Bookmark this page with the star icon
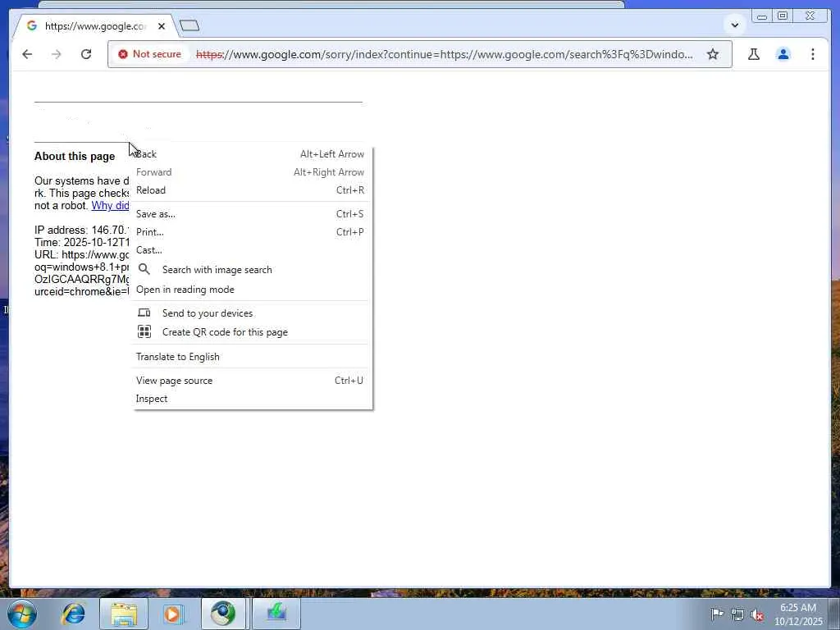Image resolution: width=840 pixels, height=630 pixels. [x=713, y=54]
